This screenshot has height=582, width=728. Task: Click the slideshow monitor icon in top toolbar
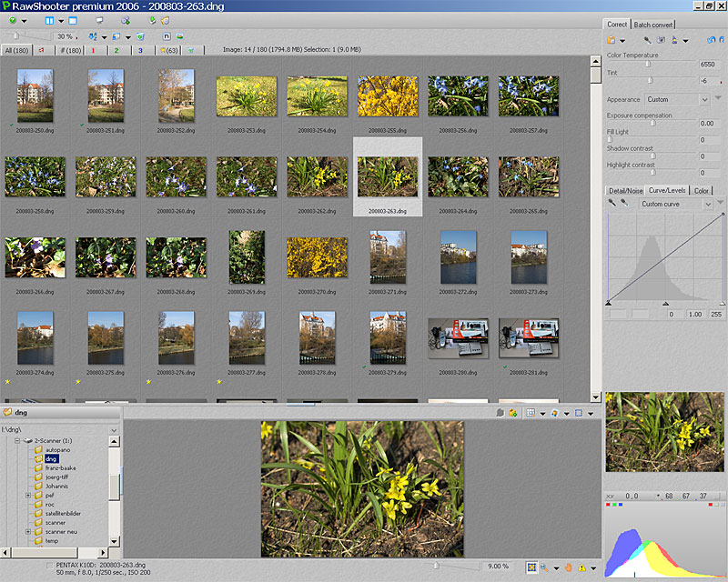(98, 20)
